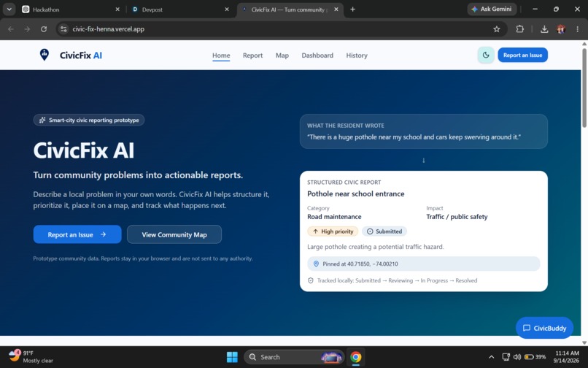Close the CivicFix AI browser tab
The image size is (588, 368).
[x=336, y=9]
